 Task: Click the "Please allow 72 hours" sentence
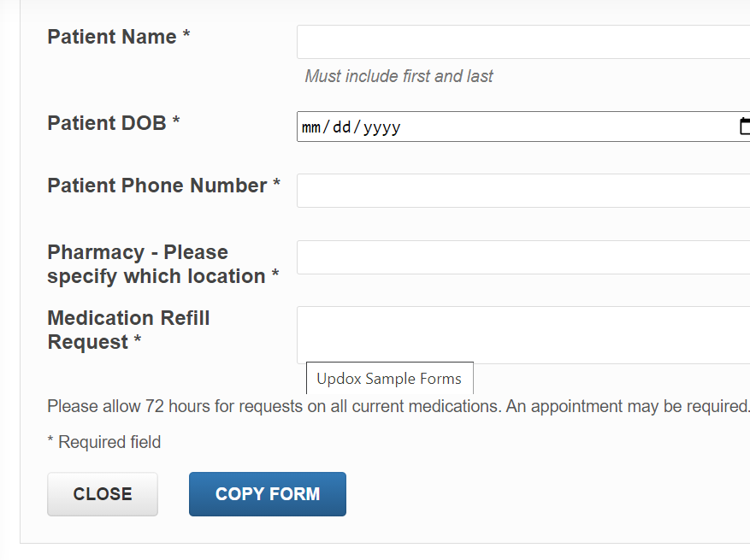[x=274, y=406]
